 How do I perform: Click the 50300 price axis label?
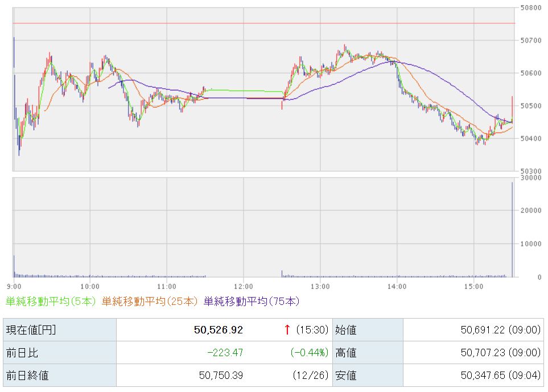530,171
